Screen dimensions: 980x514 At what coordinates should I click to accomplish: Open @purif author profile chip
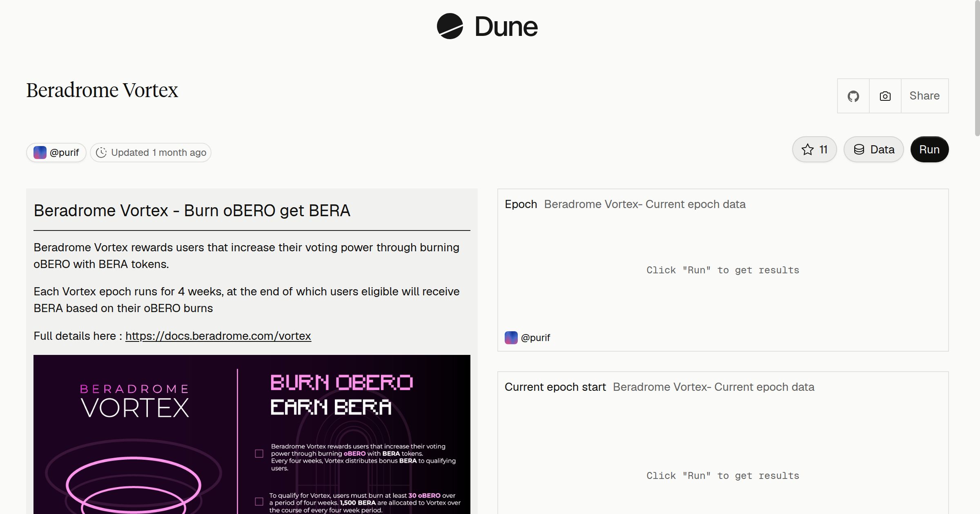coord(56,153)
